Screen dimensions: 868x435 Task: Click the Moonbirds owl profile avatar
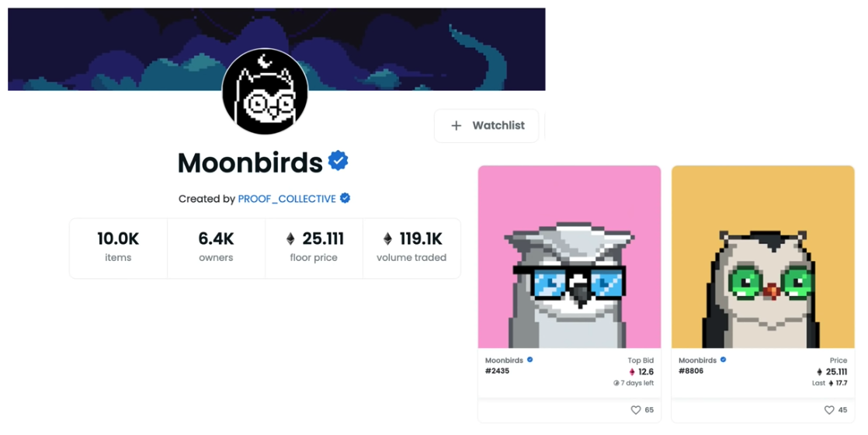pyautogui.click(x=265, y=92)
